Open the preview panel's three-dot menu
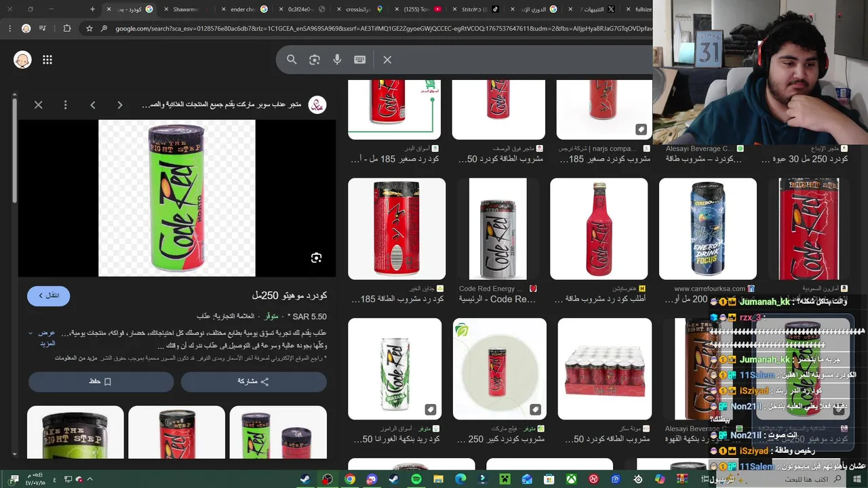 (66, 105)
